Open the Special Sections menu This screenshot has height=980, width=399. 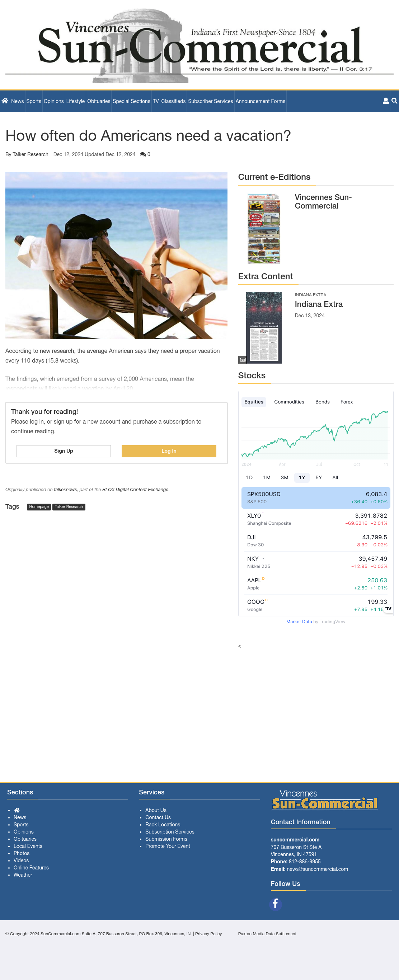click(x=131, y=101)
